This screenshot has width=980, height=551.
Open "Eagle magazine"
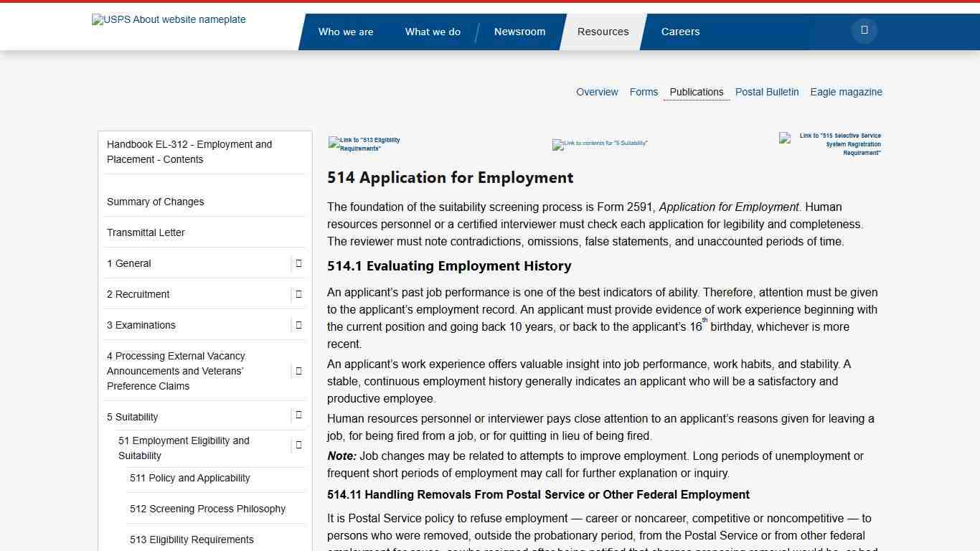(846, 92)
